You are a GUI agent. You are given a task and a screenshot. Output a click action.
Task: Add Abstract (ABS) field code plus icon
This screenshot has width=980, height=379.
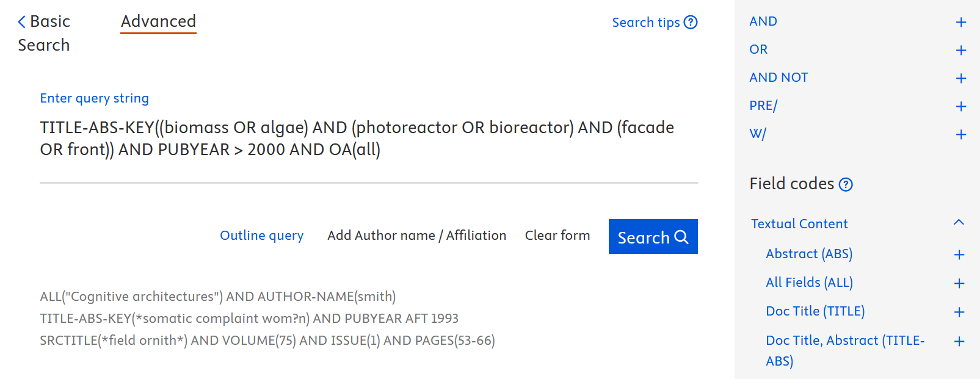959,255
